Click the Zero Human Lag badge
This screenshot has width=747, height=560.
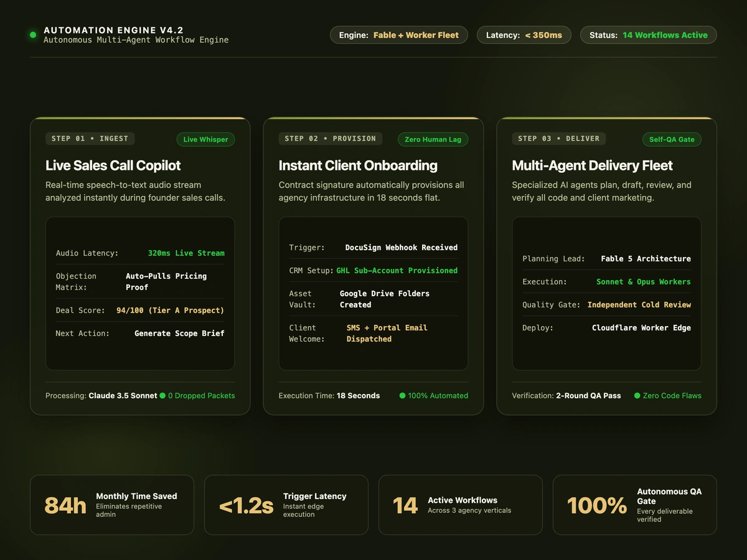tap(433, 139)
